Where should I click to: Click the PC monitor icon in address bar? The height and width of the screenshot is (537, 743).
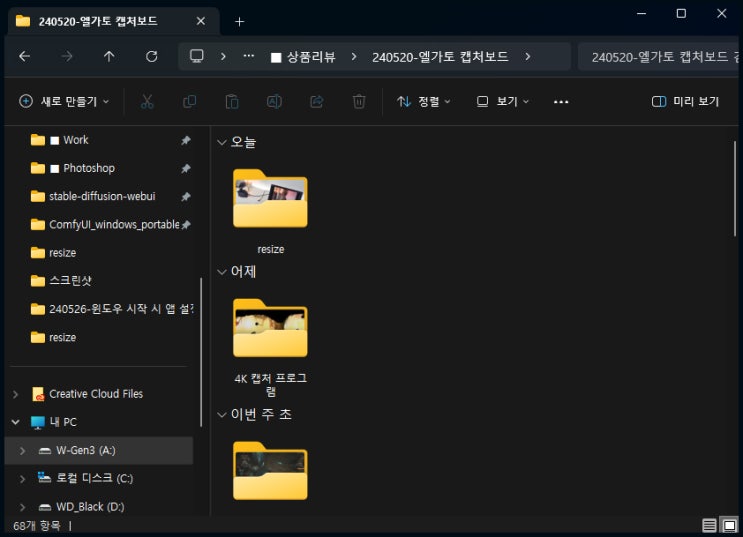[x=197, y=56]
